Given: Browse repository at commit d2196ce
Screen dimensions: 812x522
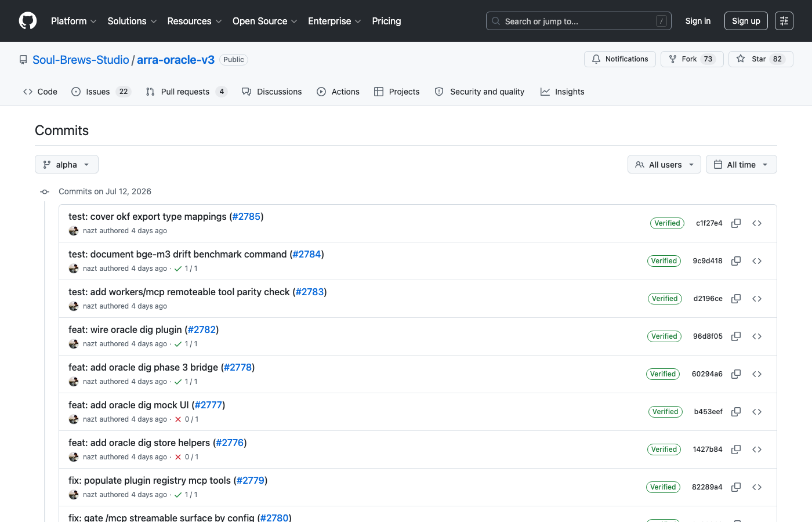Looking at the screenshot, I should pyautogui.click(x=757, y=299).
